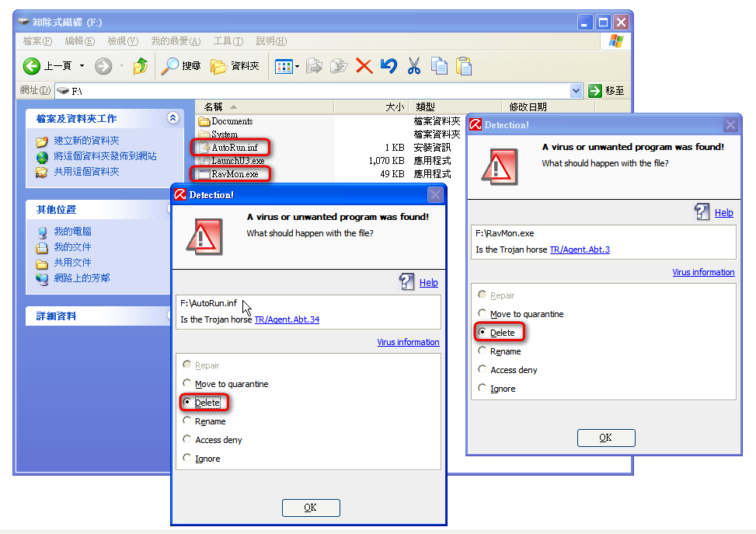The width and height of the screenshot is (756, 534).
Task: Open the Favorites (我的最愛) menu
Action: click(x=176, y=41)
